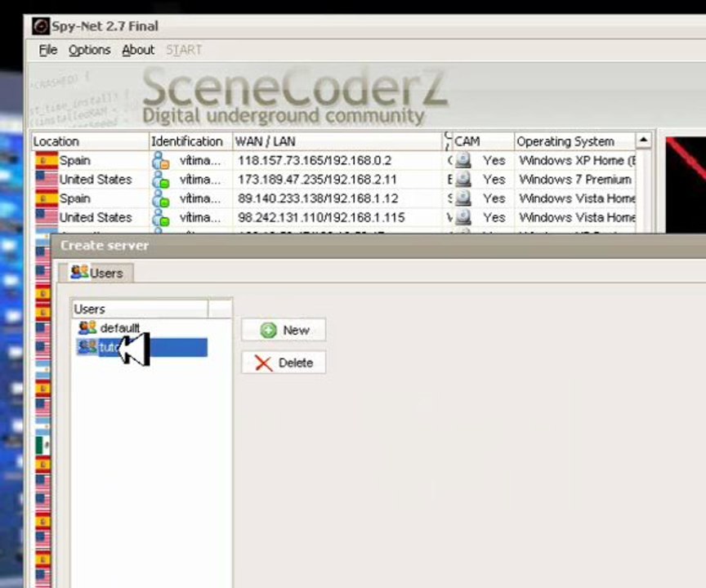Screen dimensions: 706x588
Task: Click webcam icon in 89.140.233.138 row
Action: pyautogui.click(x=463, y=198)
